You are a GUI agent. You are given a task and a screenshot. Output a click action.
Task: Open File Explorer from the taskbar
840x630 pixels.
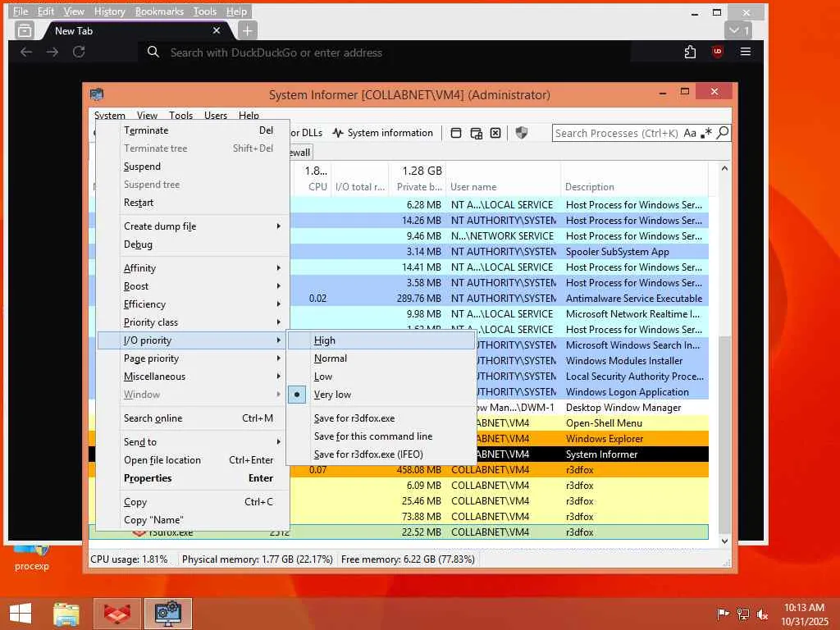[66, 614]
